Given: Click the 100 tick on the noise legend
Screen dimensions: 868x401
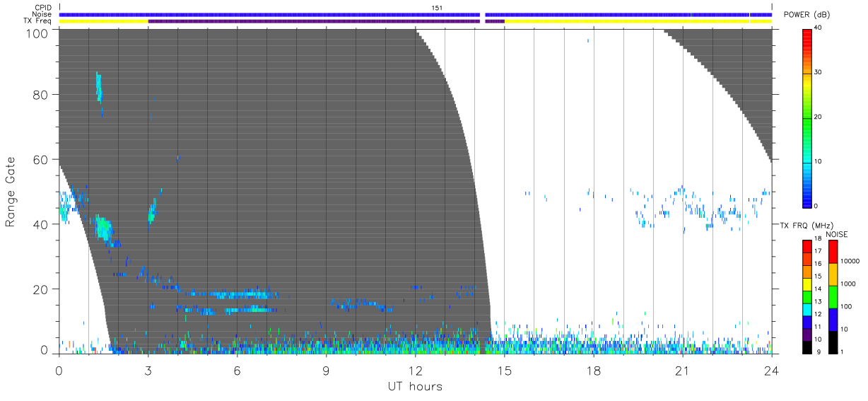Looking at the screenshot, I should [847, 306].
